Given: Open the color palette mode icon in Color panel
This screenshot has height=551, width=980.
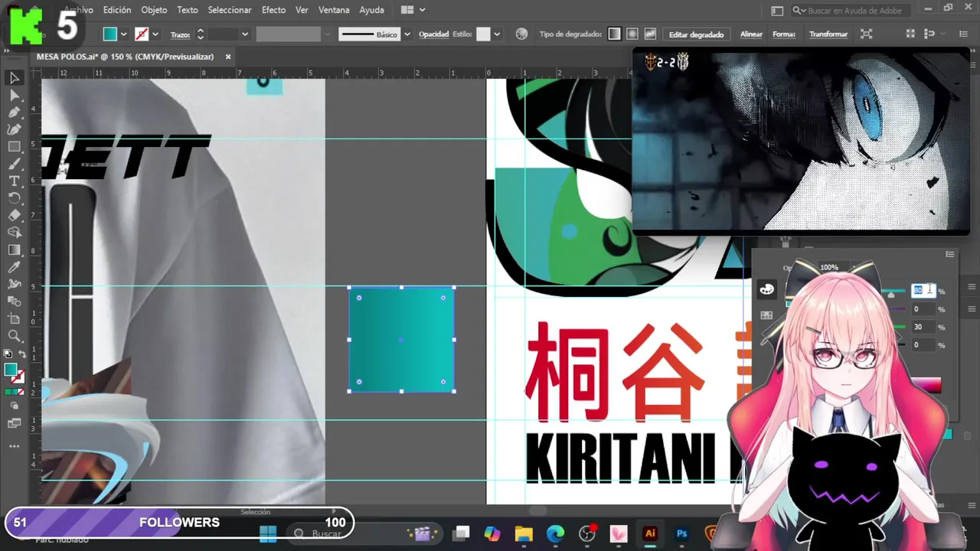Looking at the screenshot, I should click(x=766, y=289).
